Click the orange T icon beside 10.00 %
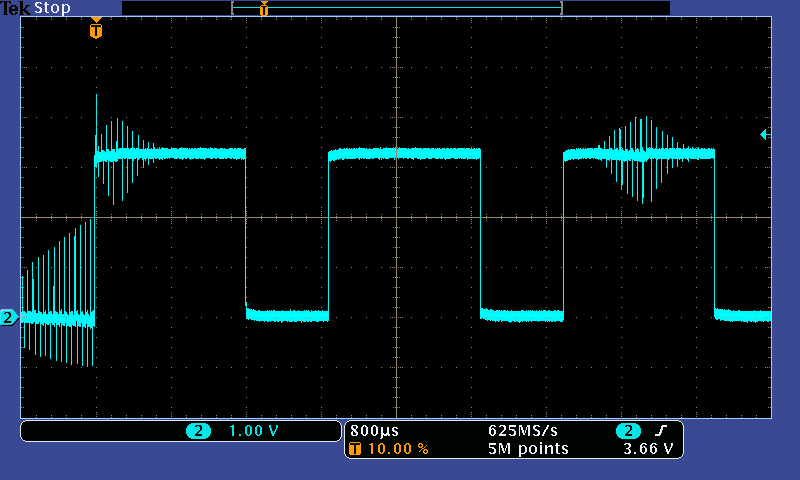The image size is (800, 480). pos(356,449)
